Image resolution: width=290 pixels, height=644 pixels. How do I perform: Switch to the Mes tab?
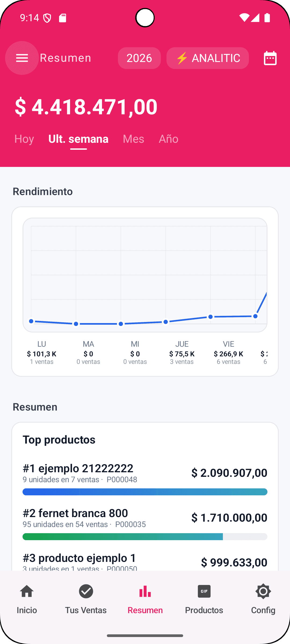pos(133,139)
